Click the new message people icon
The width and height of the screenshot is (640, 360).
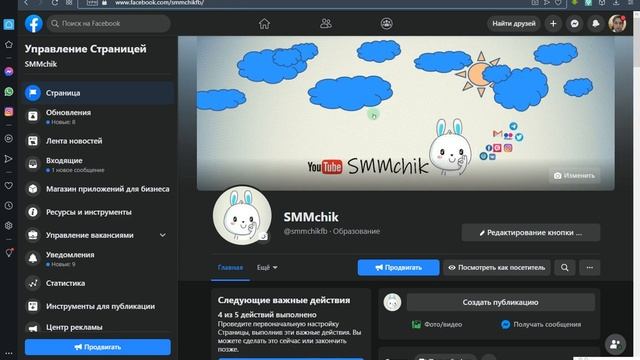click(615, 344)
